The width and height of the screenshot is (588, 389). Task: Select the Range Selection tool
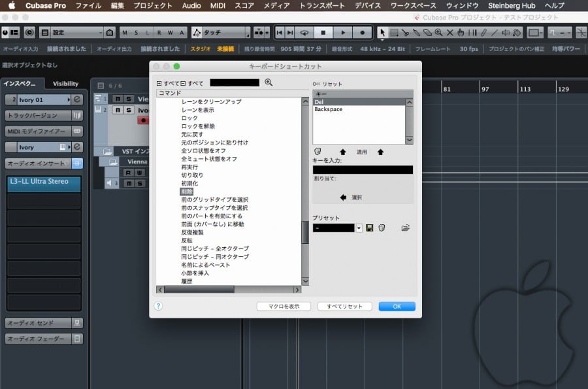click(x=394, y=33)
